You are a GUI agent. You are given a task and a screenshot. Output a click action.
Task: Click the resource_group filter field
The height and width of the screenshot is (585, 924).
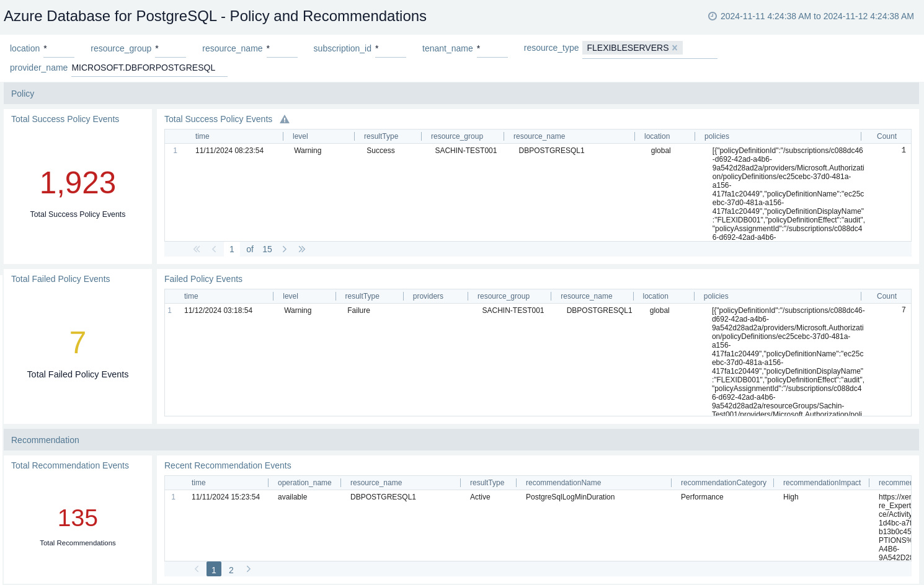pyautogui.click(x=171, y=48)
